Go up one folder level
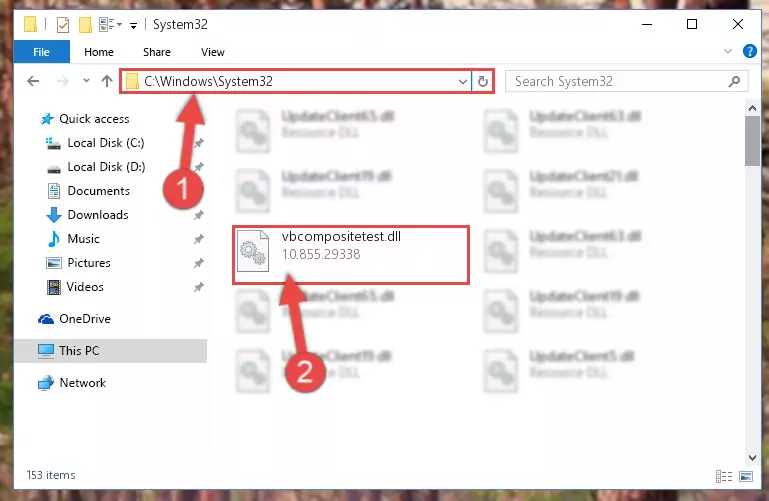This screenshot has width=769, height=501. pyautogui.click(x=106, y=81)
